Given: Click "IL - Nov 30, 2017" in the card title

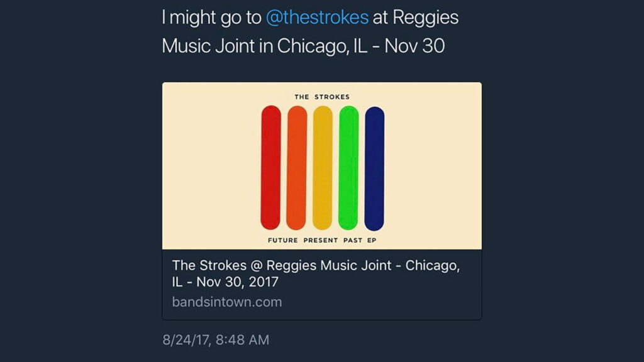Looking at the screenshot, I should point(225,282).
